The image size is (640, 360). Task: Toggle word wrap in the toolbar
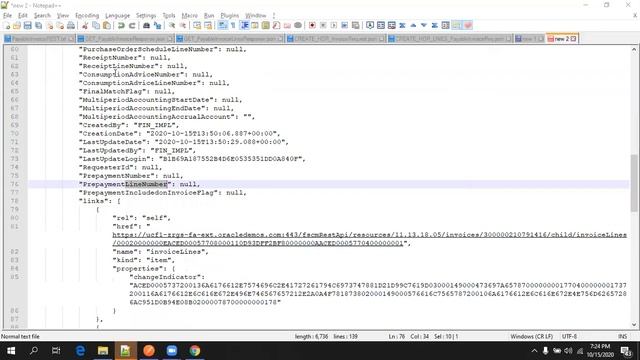click(222, 25)
